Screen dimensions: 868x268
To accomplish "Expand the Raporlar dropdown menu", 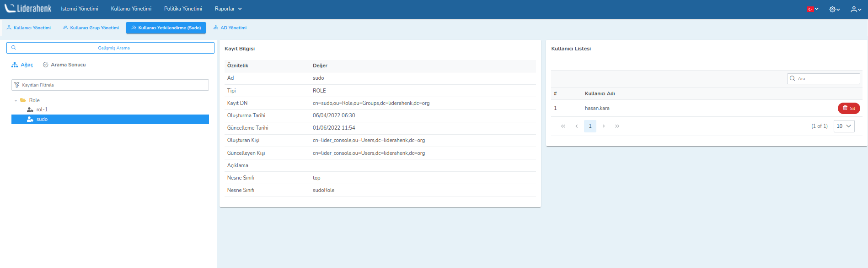I will pos(228,9).
